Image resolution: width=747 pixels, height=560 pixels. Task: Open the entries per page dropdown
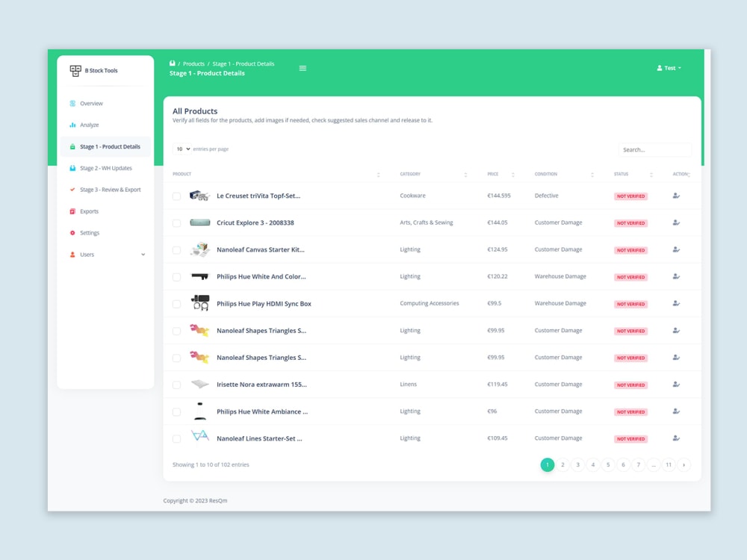(x=182, y=149)
